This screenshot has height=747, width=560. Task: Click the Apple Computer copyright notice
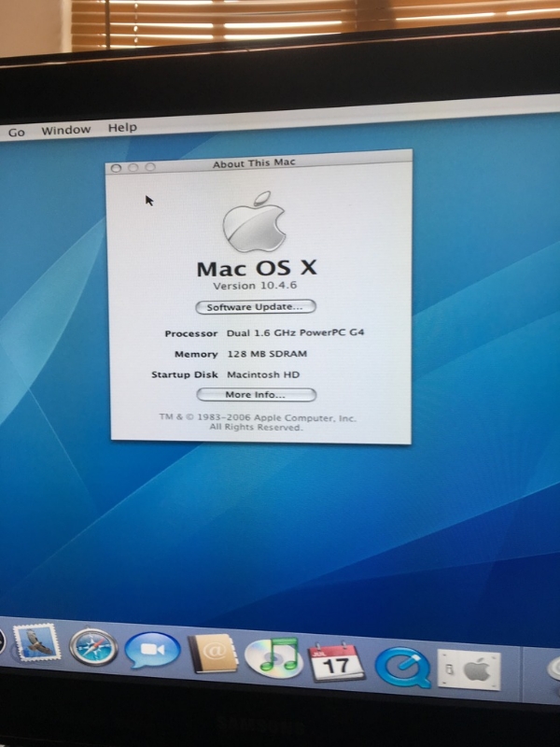point(258,423)
